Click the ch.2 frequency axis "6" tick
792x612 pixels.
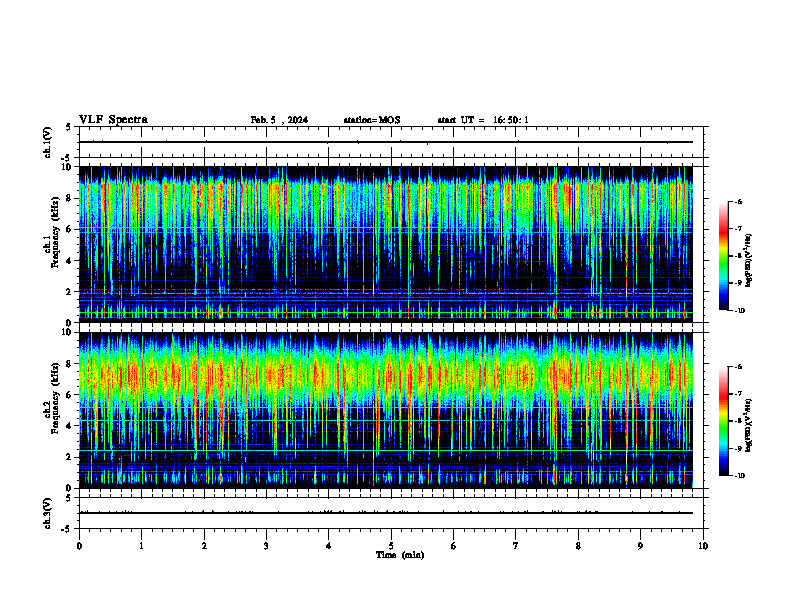click(x=71, y=394)
